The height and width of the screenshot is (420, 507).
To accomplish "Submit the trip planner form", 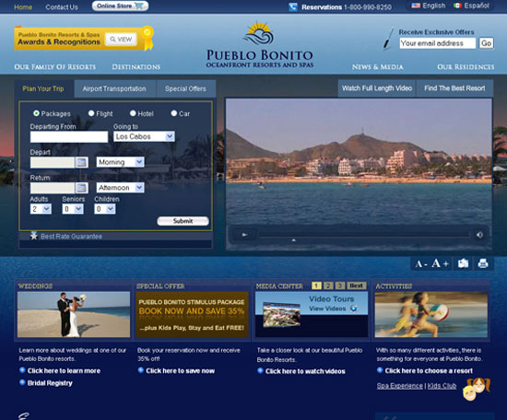I will click(183, 221).
